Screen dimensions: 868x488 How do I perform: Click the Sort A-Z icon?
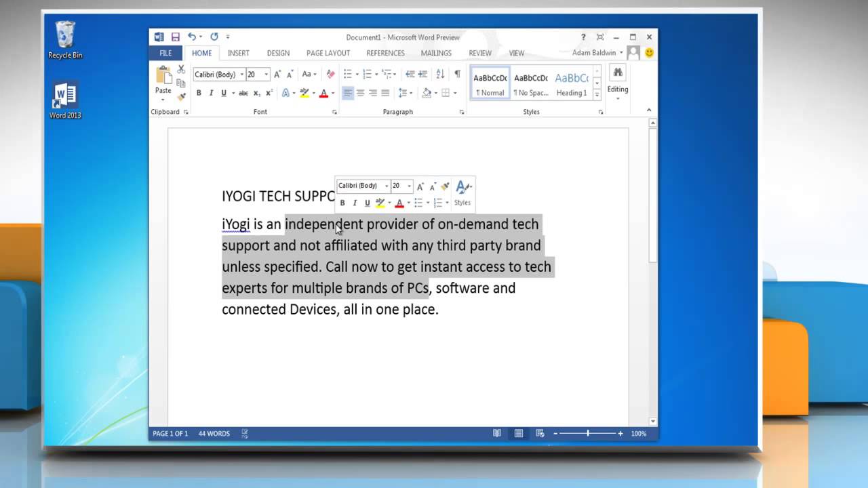click(441, 75)
